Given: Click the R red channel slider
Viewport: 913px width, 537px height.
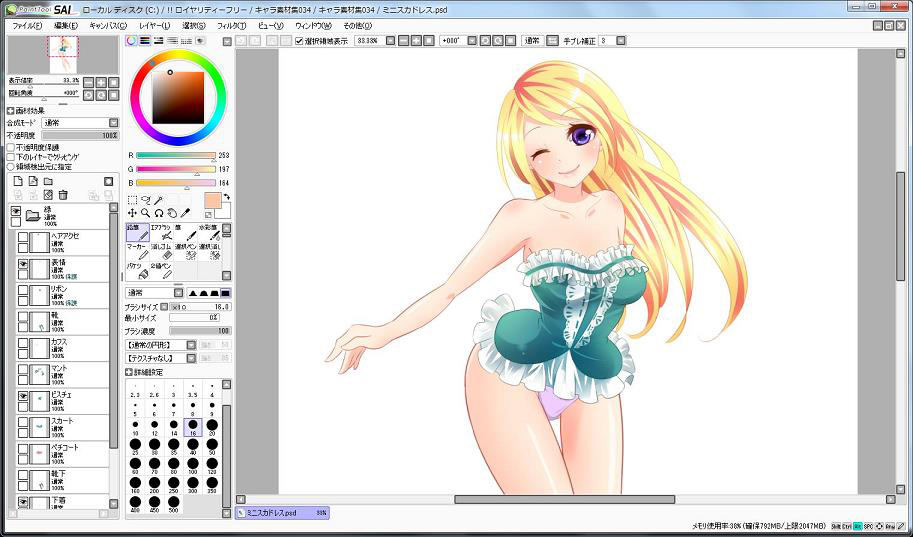Looking at the screenshot, I should point(175,155).
